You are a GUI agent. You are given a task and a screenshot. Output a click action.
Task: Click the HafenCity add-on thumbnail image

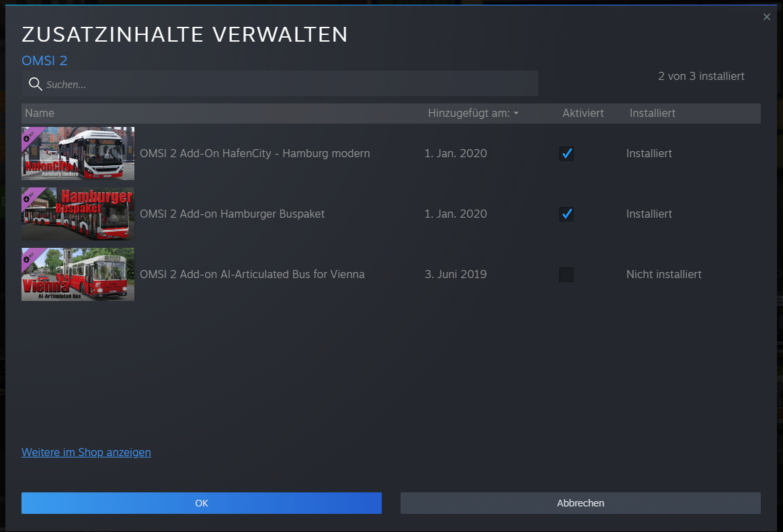78,154
